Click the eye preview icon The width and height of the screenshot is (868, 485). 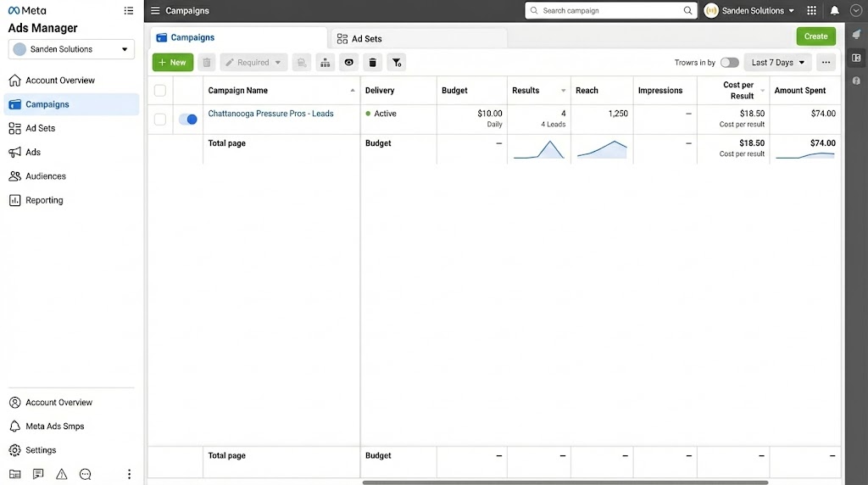pyautogui.click(x=348, y=63)
